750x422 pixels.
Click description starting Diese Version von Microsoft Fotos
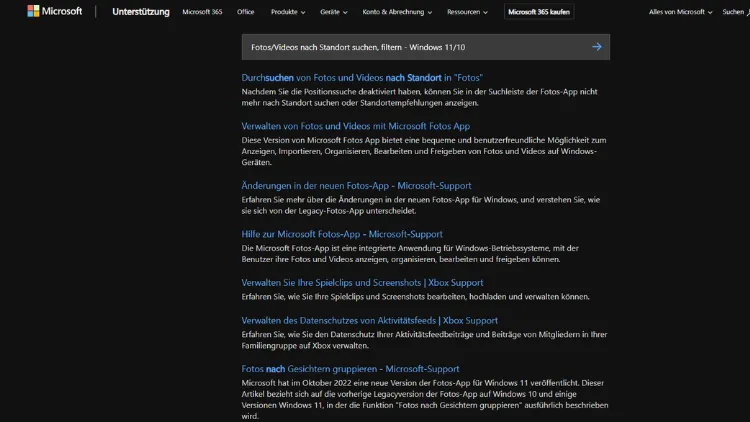point(424,151)
